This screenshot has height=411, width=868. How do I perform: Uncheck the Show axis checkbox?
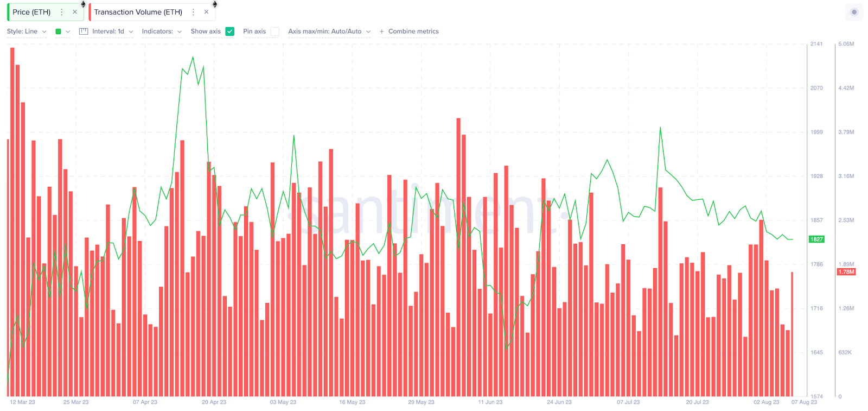230,31
